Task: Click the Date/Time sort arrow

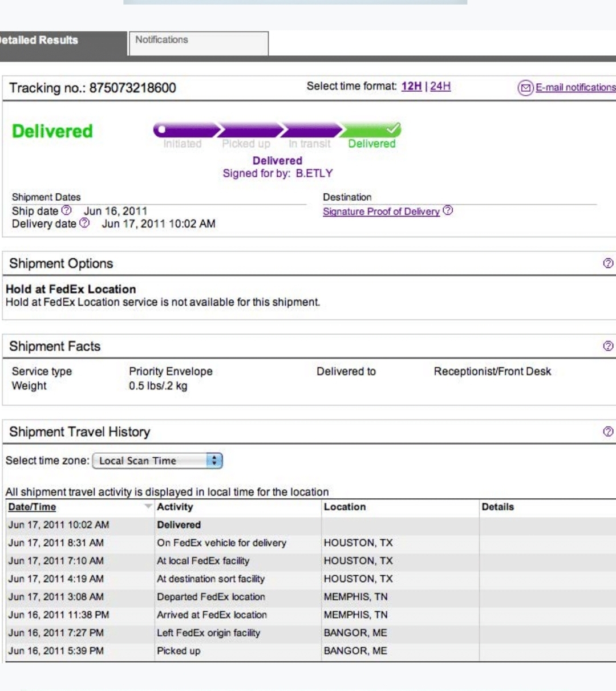Action: pos(148,507)
